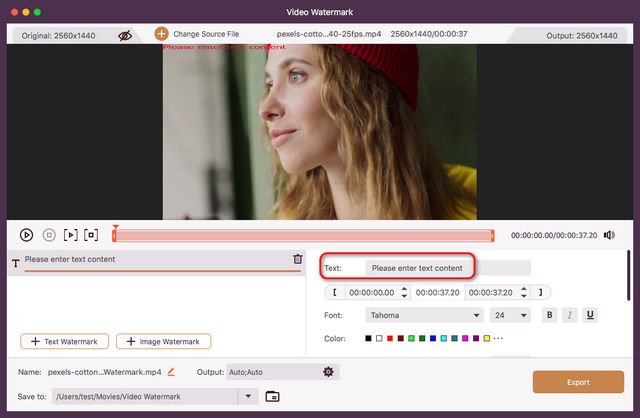Stop video playback

[48, 235]
